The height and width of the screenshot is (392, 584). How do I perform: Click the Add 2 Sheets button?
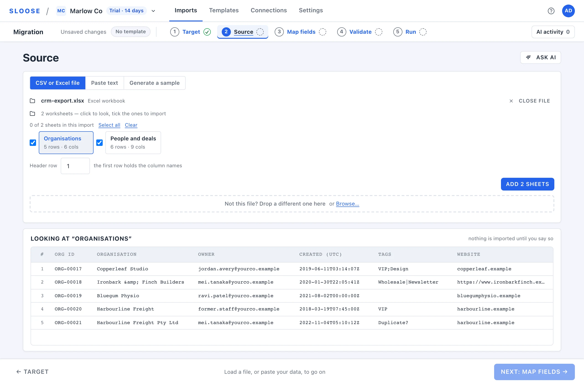pos(527,184)
